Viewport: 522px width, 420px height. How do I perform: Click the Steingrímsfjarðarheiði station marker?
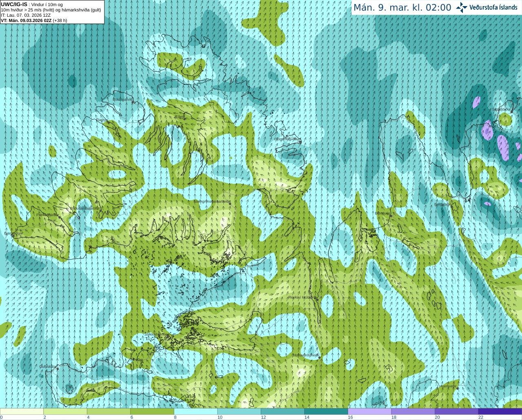[x=230, y=203]
